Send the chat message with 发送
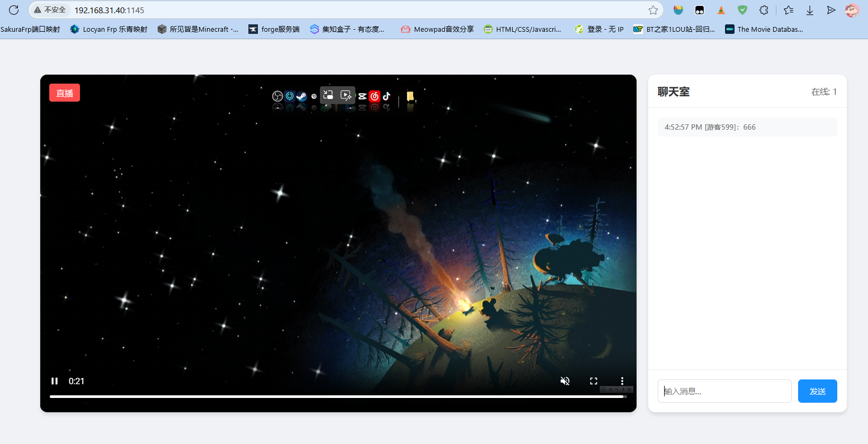The width and height of the screenshot is (868, 444). coord(818,391)
